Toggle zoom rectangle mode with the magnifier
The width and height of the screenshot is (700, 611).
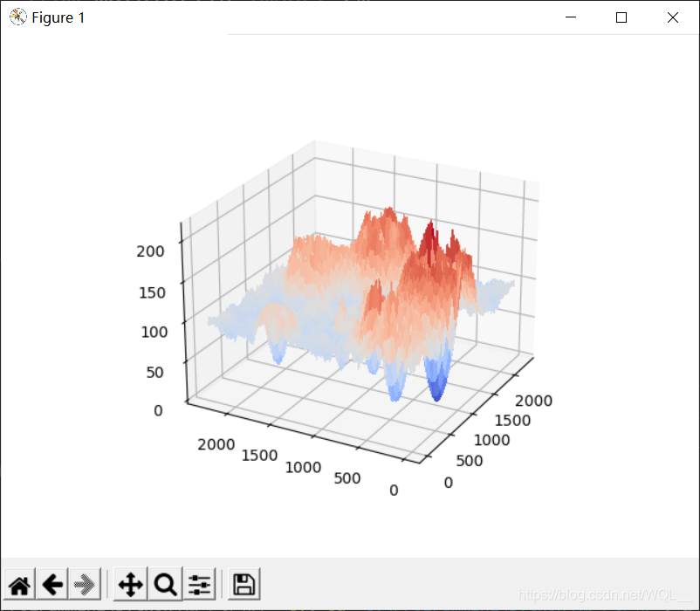pyautogui.click(x=165, y=583)
